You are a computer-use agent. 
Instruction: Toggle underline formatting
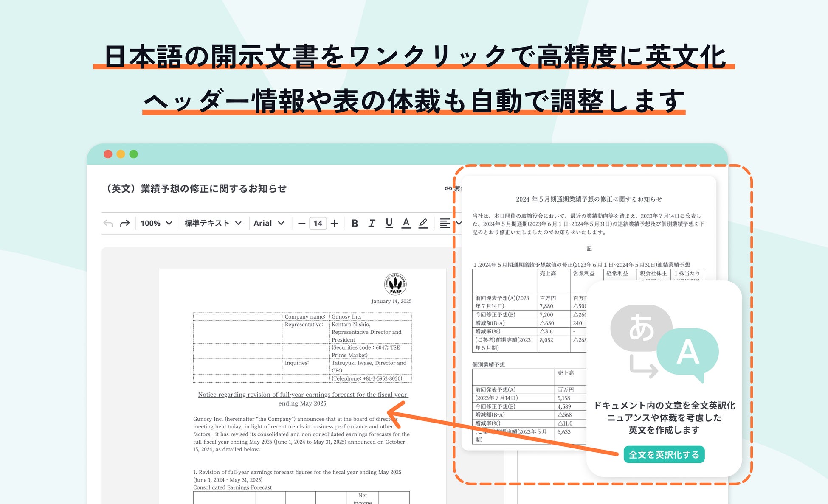point(389,223)
